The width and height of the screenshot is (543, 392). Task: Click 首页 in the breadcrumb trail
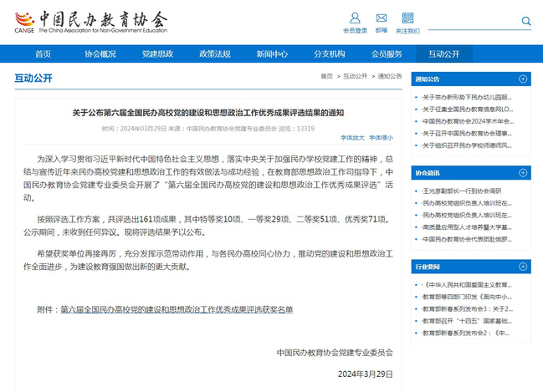[326, 76]
